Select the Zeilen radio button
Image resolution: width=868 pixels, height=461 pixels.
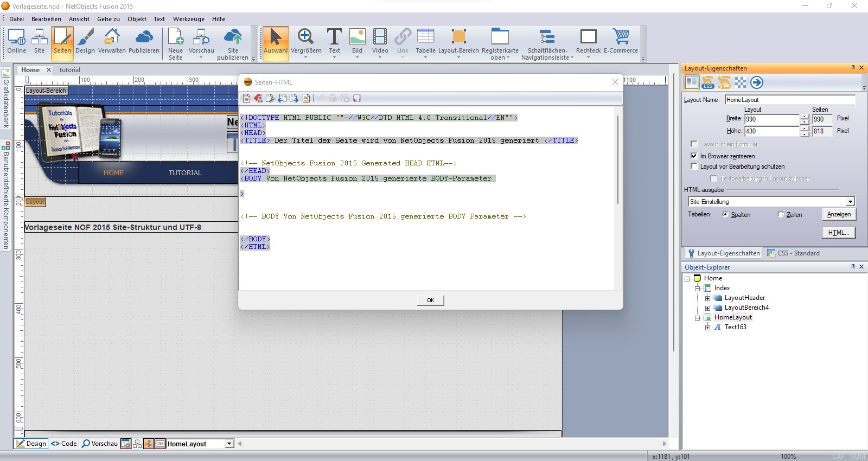coord(781,215)
